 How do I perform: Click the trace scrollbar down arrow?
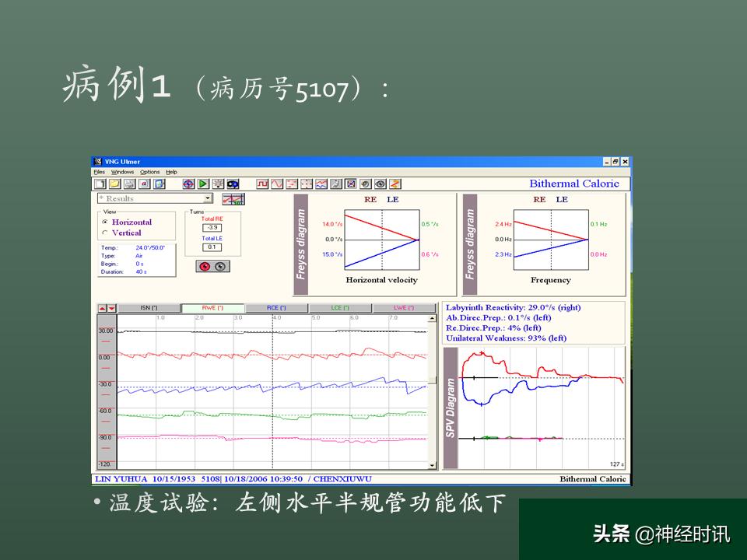(432, 465)
